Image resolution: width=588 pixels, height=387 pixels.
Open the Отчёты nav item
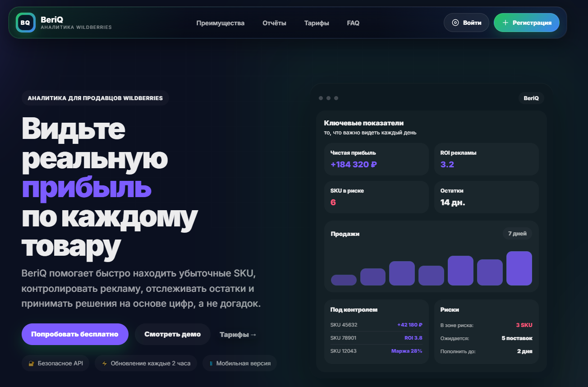point(274,23)
